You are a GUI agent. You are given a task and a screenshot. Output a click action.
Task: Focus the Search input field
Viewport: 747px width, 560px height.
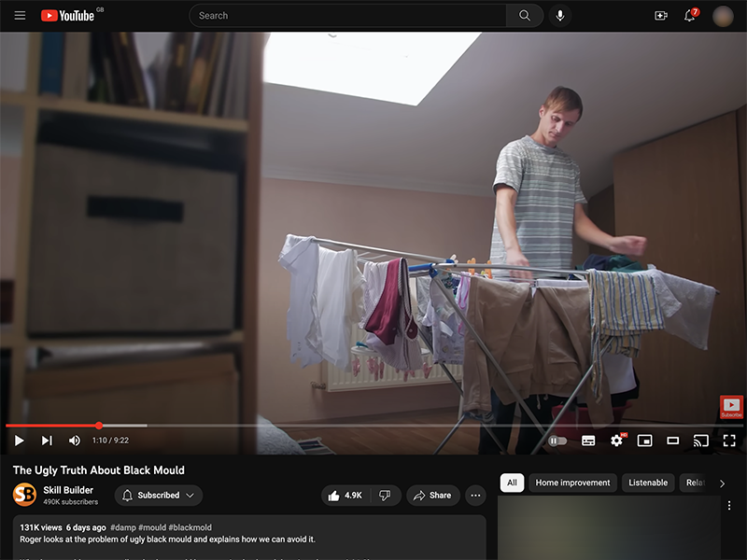click(347, 16)
